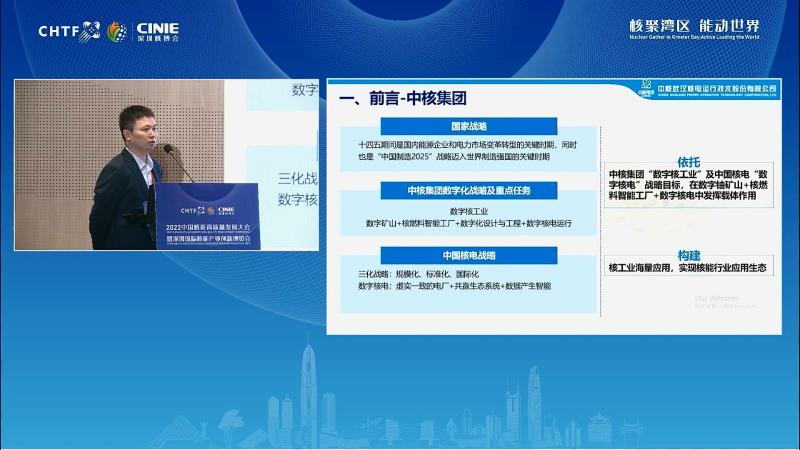
Task: Click the tall skyscraper in skyline graphic
Action: pos(309,392)
